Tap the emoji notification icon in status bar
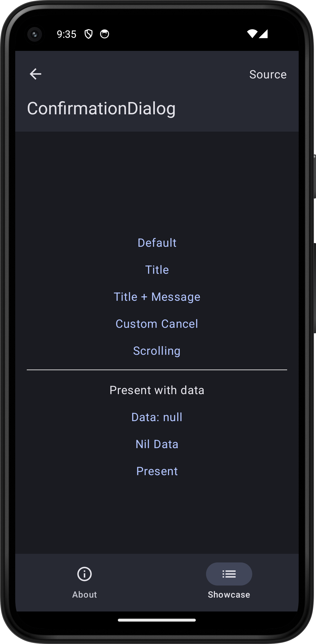 click(104, 34)
